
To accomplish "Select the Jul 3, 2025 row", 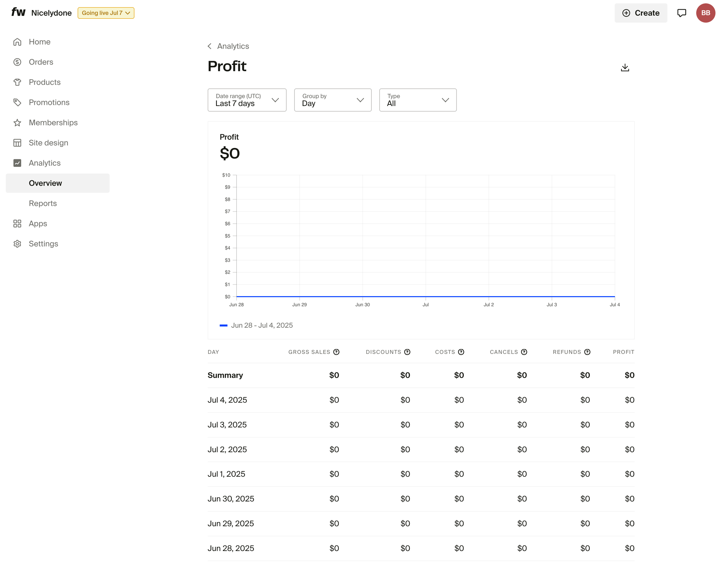I will (421, 425).
